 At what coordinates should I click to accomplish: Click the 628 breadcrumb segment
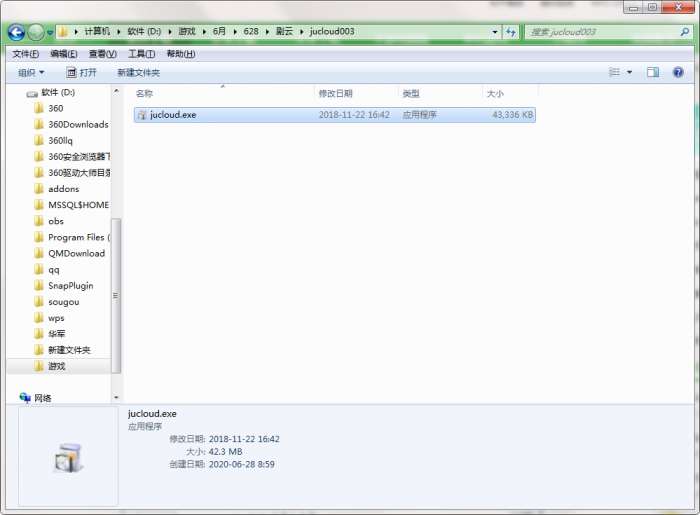(x=251, y=32)
